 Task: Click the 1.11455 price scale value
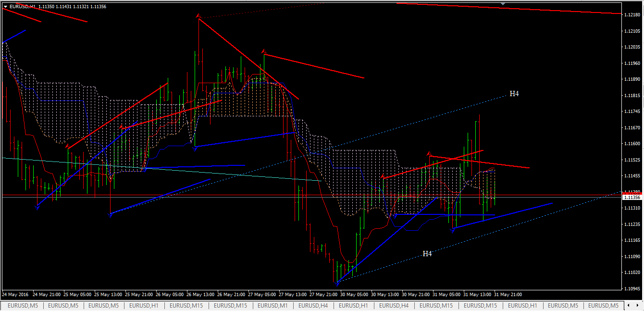coord(632,176)
